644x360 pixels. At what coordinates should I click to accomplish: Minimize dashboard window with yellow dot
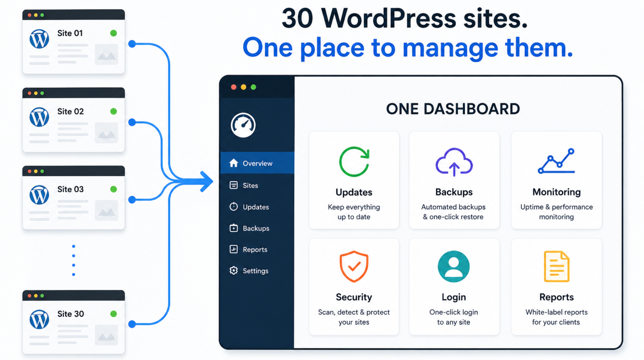click(243, 87)
